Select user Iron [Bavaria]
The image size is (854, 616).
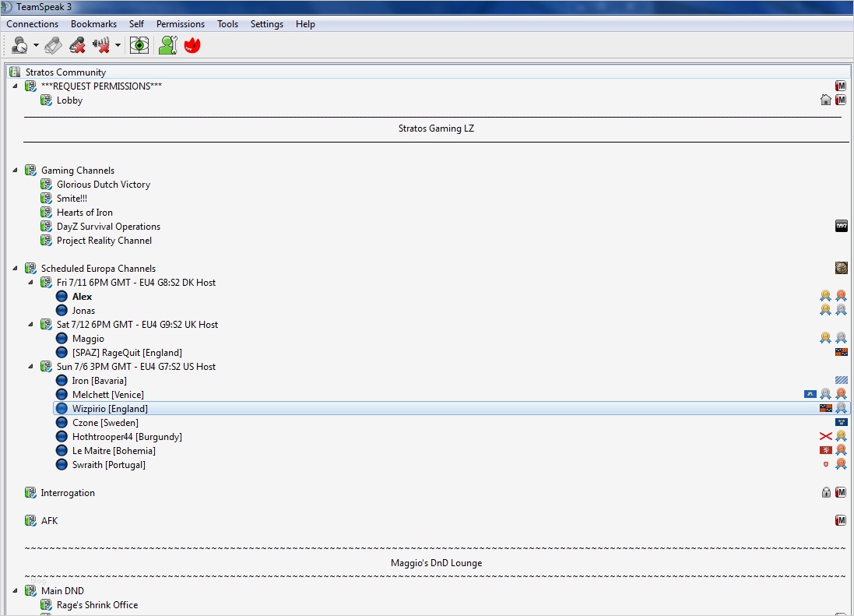coord(99,381)
